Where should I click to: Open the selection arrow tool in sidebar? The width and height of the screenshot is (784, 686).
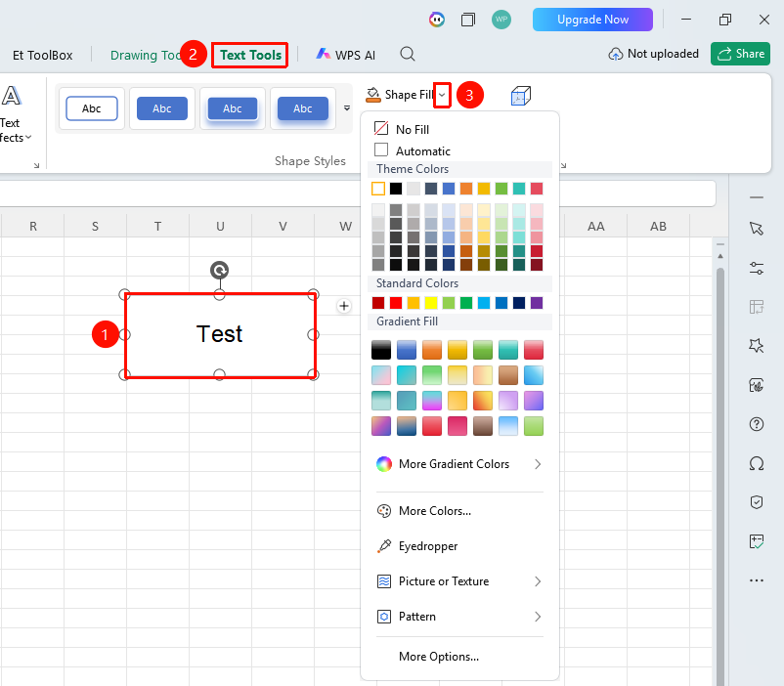coord(757,229)
